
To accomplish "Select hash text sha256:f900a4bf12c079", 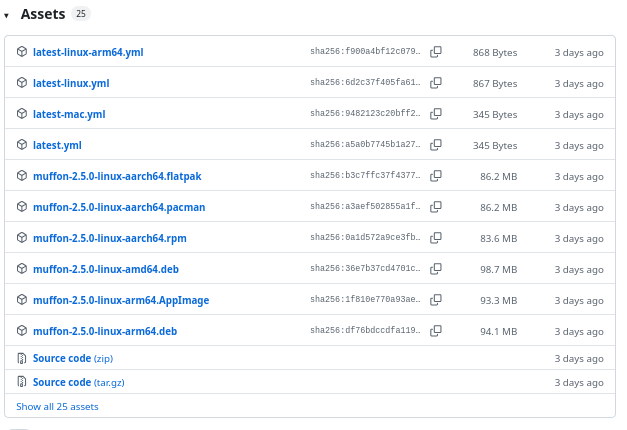I will point(365,51).
